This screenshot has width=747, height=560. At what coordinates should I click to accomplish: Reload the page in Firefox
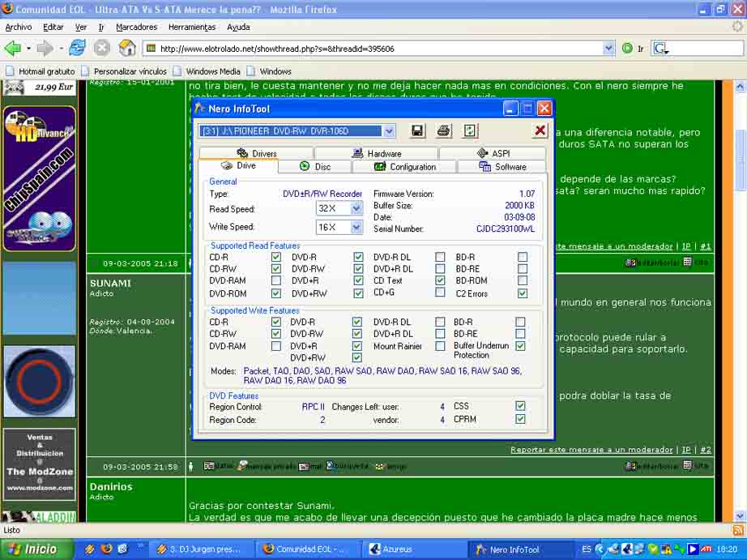77,48
